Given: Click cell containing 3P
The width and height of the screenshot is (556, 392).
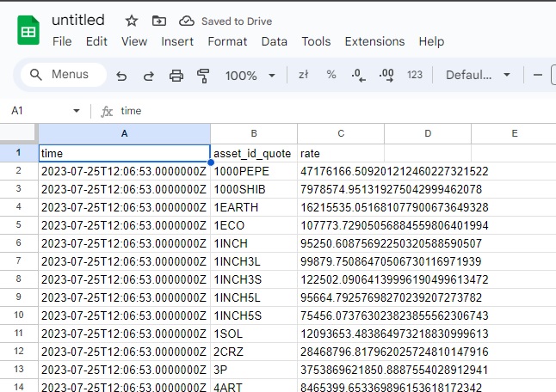Looking at the screenshot, I should pyautogui.click(x=254, y=370).
